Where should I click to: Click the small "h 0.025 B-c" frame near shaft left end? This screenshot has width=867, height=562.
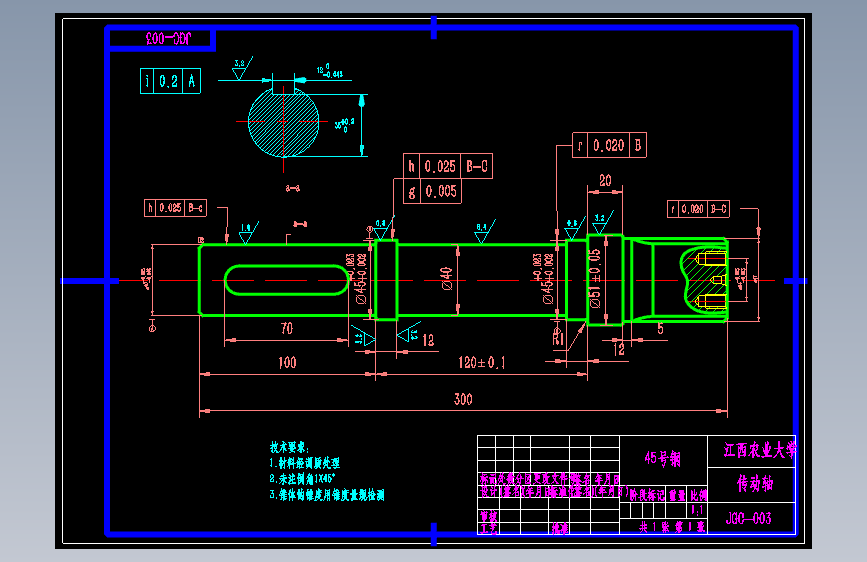coord(175,208)
